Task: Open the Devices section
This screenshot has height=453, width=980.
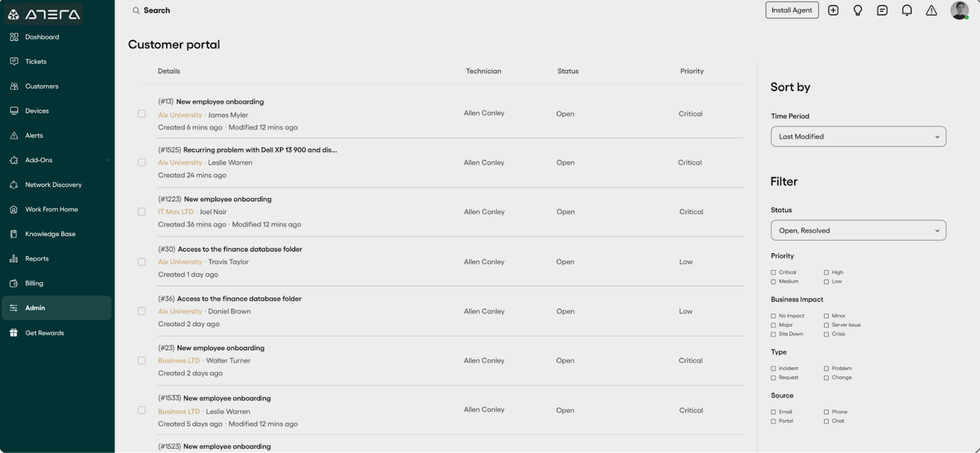Action: click(37, 110)
